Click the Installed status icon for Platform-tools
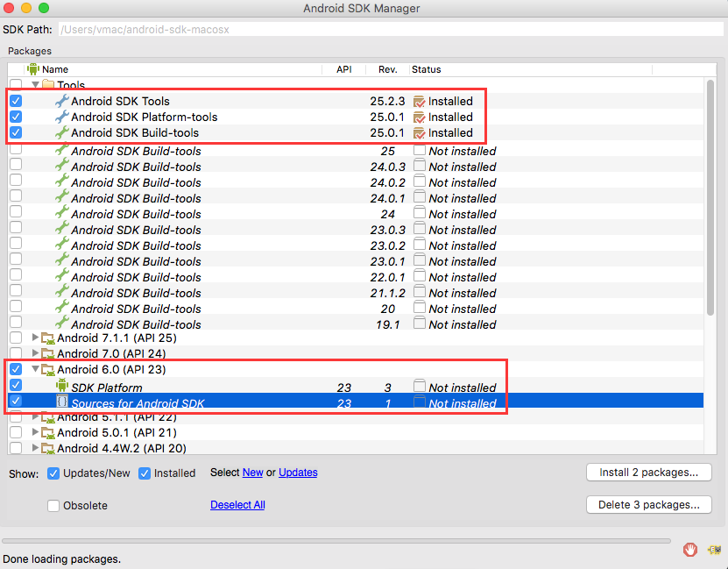This screenshot has height=569, width=728. pyautogui.click(x=419, y=117)
